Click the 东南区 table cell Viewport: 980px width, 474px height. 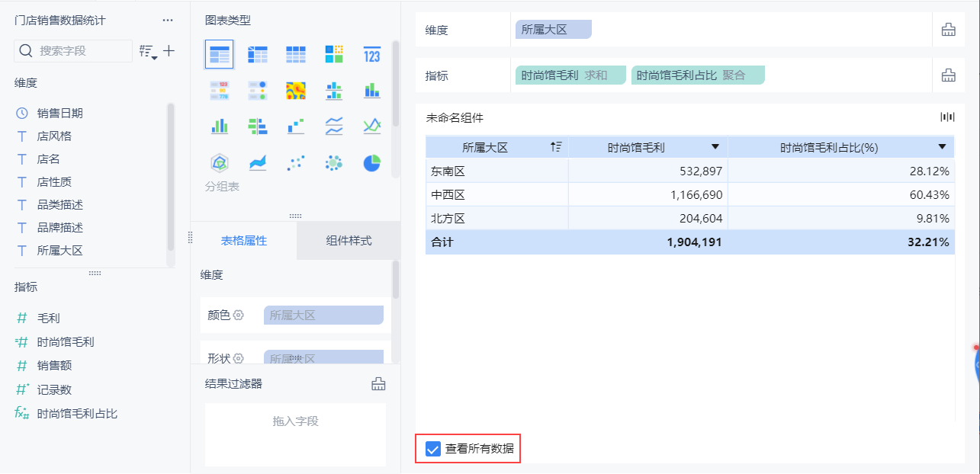[x=497, y=171]
